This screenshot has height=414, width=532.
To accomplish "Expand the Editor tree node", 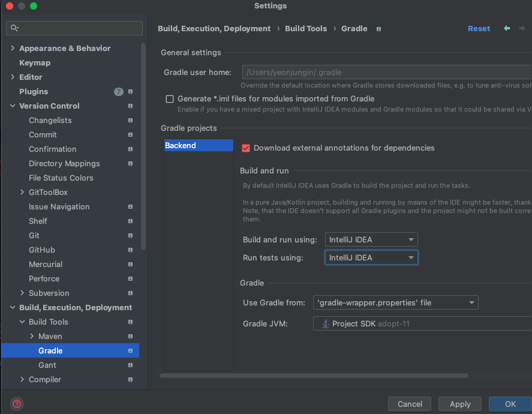I will 13,77.
